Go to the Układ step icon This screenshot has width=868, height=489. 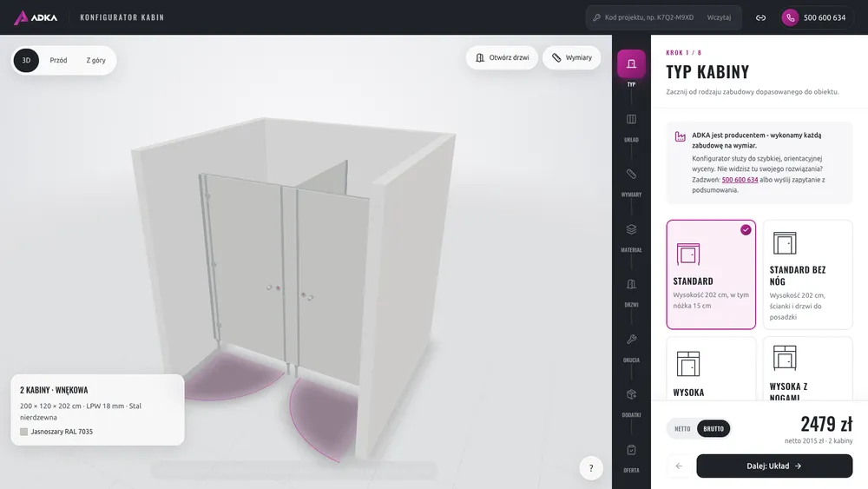click(631, 119)
